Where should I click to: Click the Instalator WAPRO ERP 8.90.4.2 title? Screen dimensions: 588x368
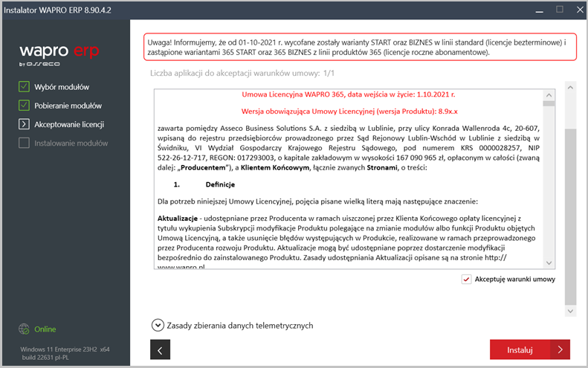point(57,10)
